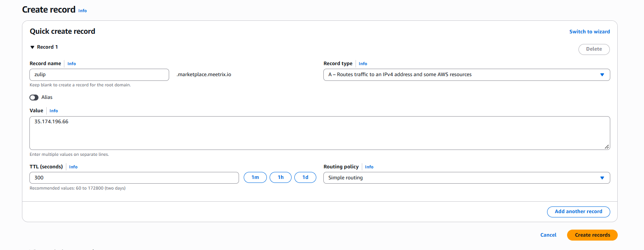Click 'Enter multiple values on separate lines.' hint
Screen dimensions: 644x250
coord(69,155)
